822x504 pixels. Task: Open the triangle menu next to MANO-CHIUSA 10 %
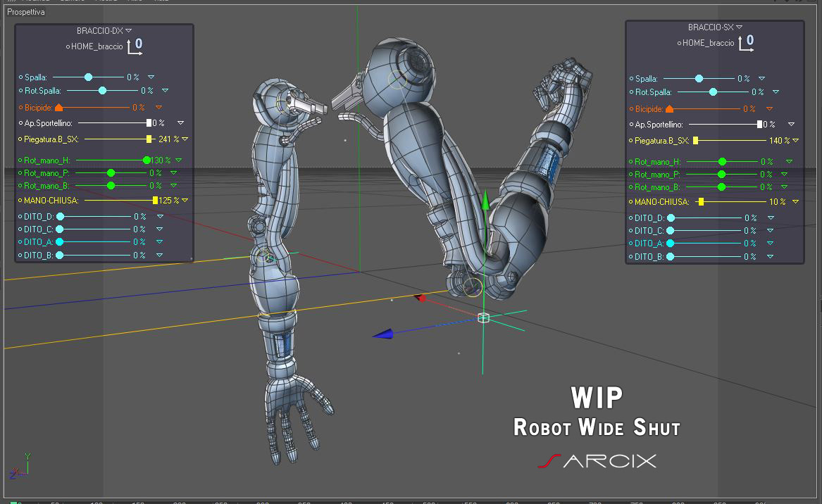(x=795, y=202)
